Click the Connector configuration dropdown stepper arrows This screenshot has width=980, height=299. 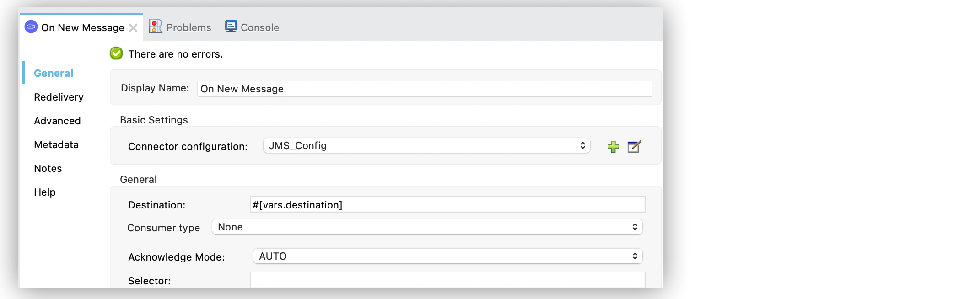[x=582, y=145]
